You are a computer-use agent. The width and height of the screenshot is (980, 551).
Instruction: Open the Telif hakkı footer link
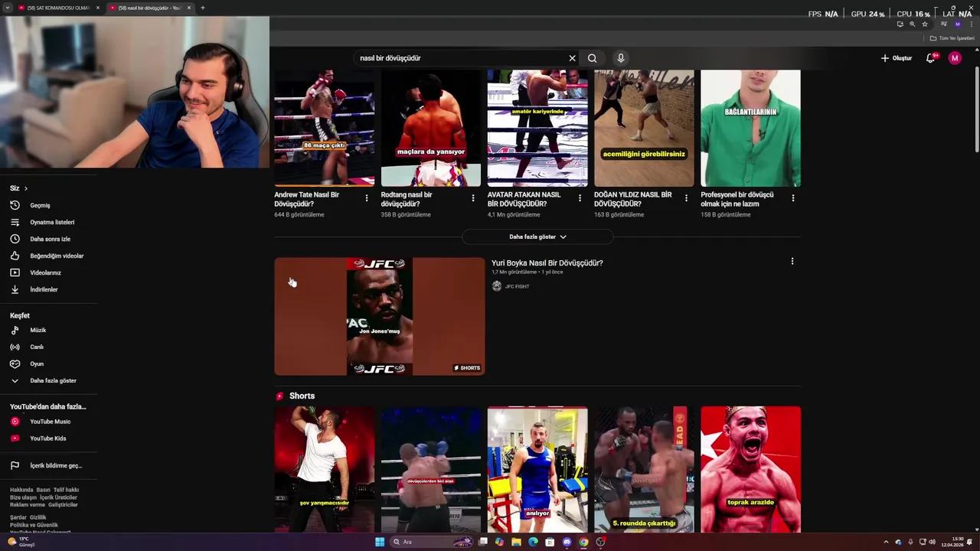(66, 490)
